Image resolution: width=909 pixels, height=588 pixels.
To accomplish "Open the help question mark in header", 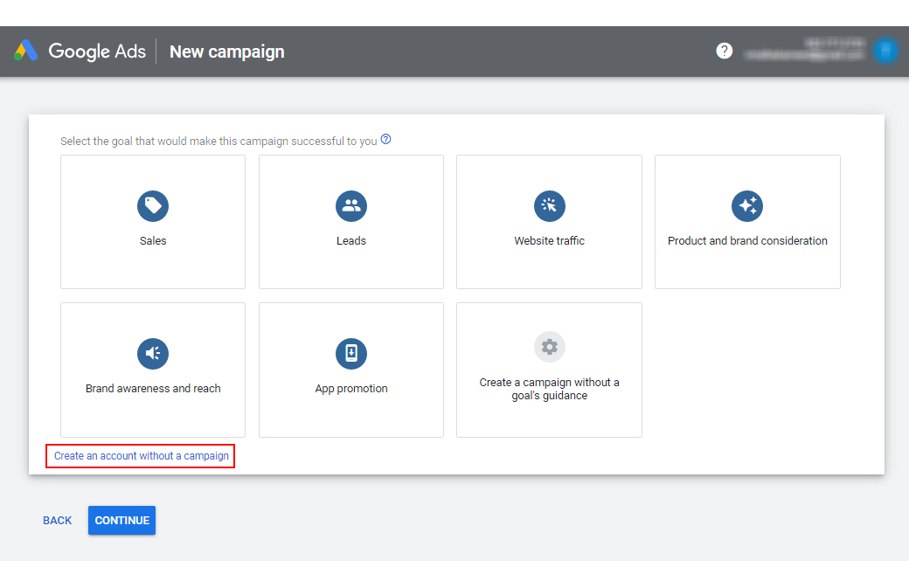I will point(724,51).
